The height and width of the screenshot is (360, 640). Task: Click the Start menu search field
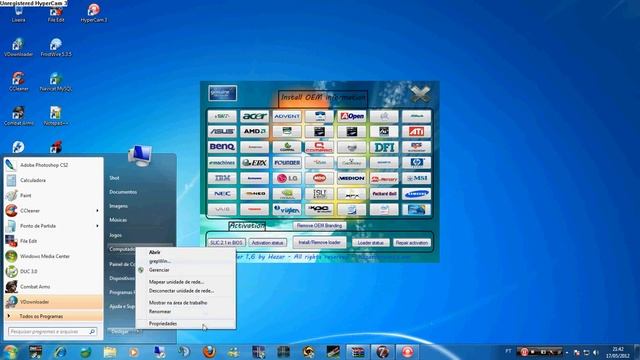coord(52,331)
